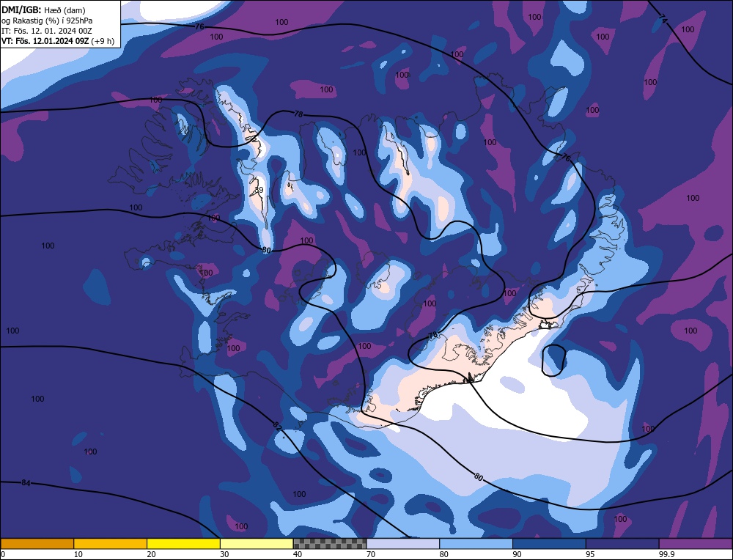Select the pale yellow 30–40 legend swatch
This screenshot has height=560, width=733.
(257, 544)
